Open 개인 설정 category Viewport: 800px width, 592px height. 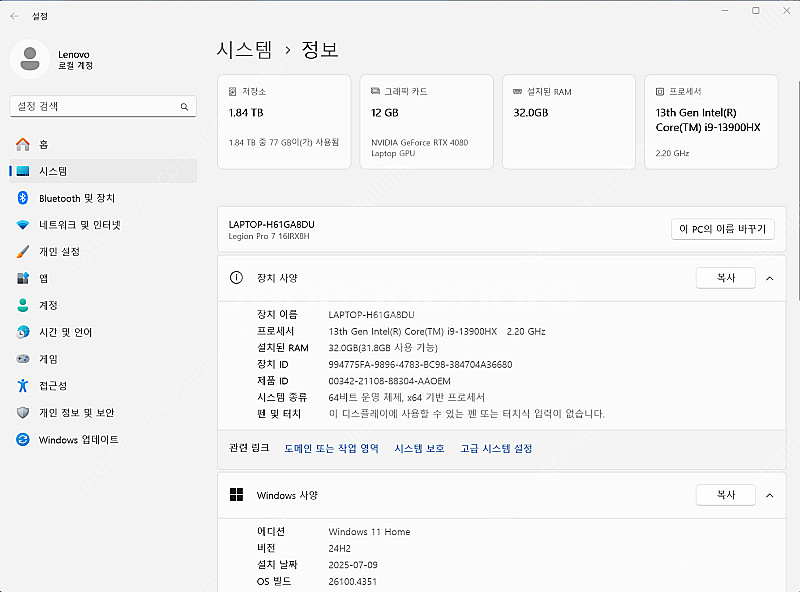pyautogui.click(x=103, y=252)
